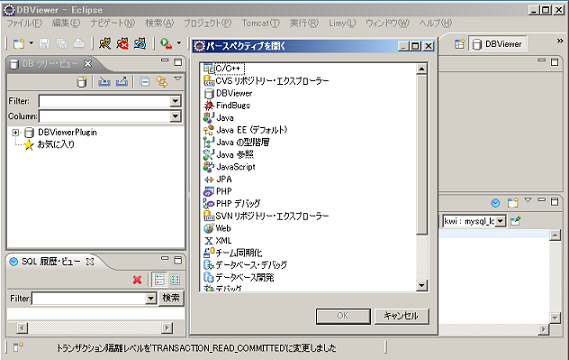
Task: Select Java EE (デフォルト) perspective
Action: [245, 130]
